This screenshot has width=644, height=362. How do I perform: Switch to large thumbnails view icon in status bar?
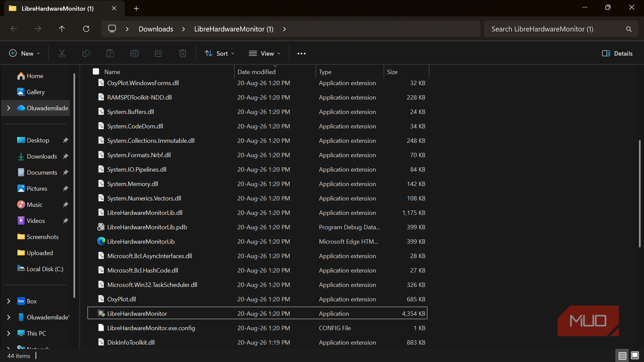point(635,355)
